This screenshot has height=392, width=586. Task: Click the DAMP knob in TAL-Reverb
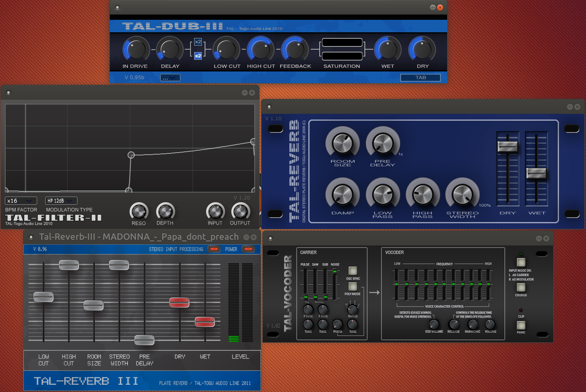click(342, 195)
